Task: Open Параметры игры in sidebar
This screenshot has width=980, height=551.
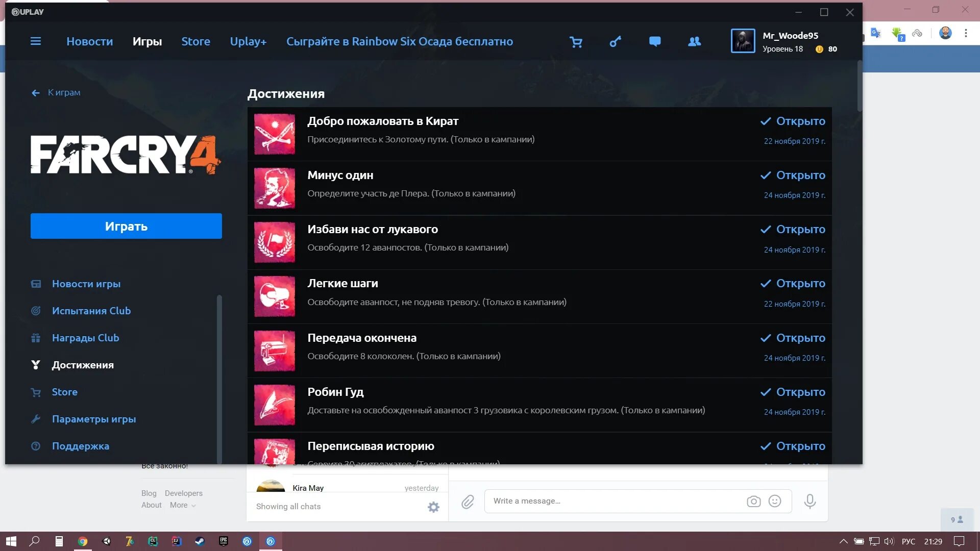Action: [x=94, y=419]
